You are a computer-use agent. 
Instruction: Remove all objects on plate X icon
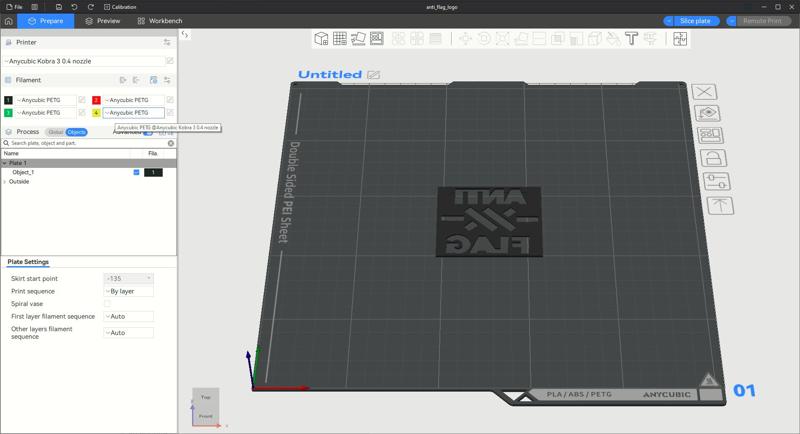click(x=704, y=92)
